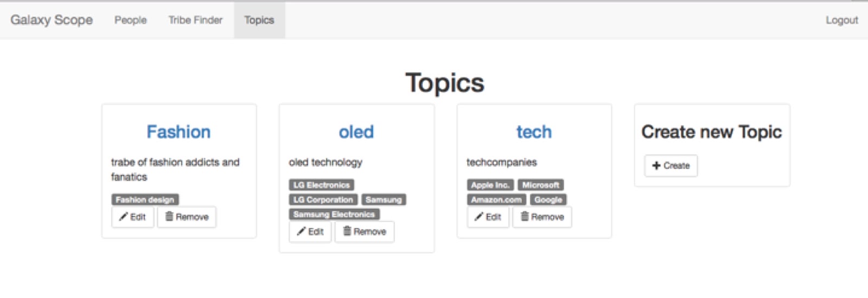Click the trash icon on oled card
Screen dimensions: 868x298
click(347, 231)
